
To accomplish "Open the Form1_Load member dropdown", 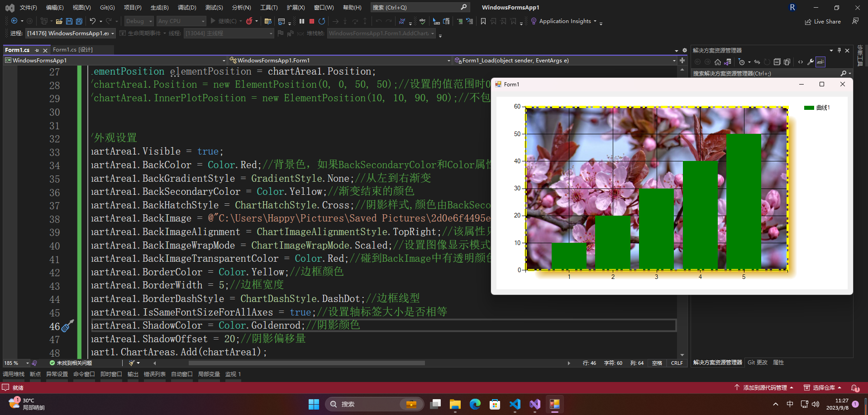I will (x=566, y=60).
